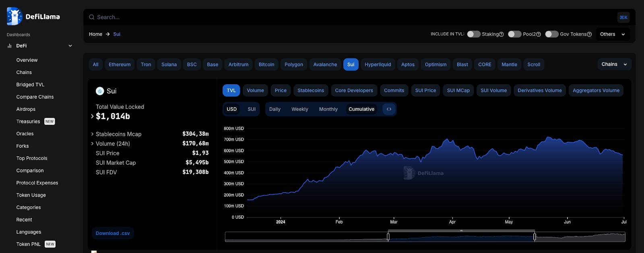Show Aggregators Volume chart
Screen dimensions: 644x253
(596, 91)
